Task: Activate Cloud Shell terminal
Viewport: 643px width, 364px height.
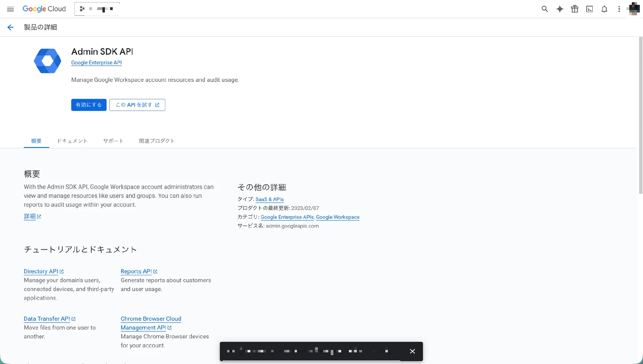Action: [589, 9]
